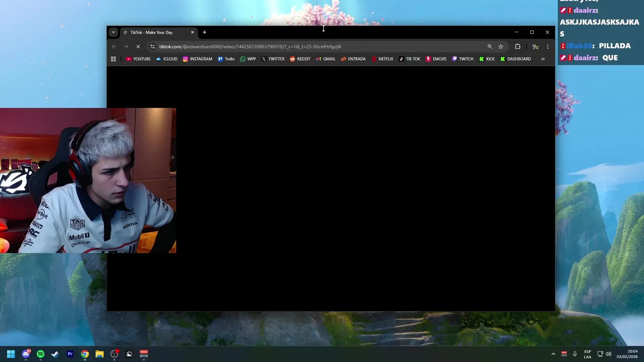The width and height of the screenshot is (644, 362).
Task: Go forward in Chrome history
Action: 126,47
